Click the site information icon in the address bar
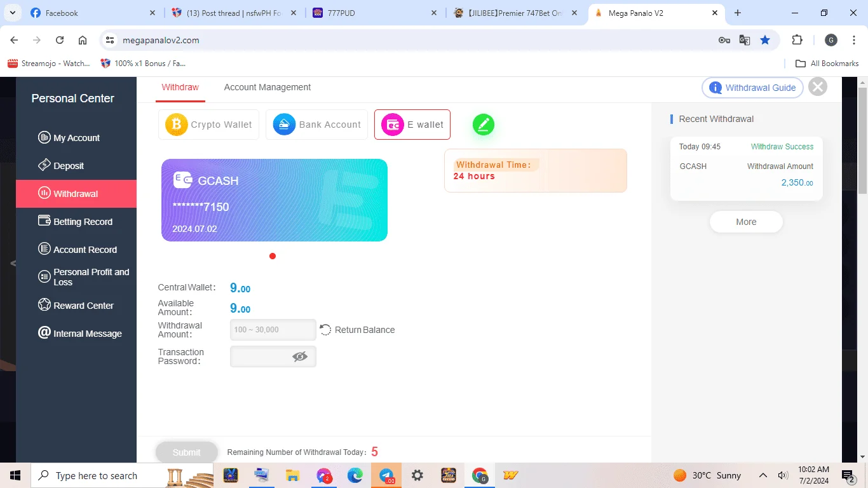The height and width of the screenshot is (488, 868). [x=110, y=40]
